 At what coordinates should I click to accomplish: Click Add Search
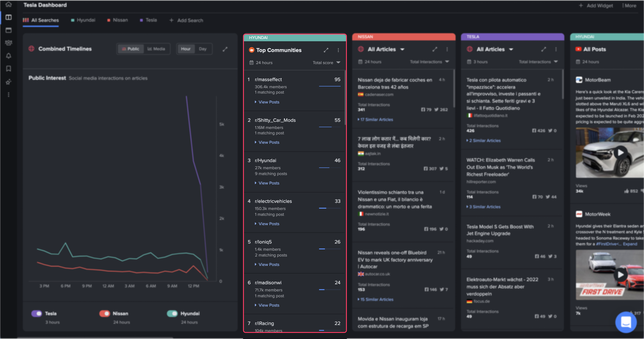[187, 20]
